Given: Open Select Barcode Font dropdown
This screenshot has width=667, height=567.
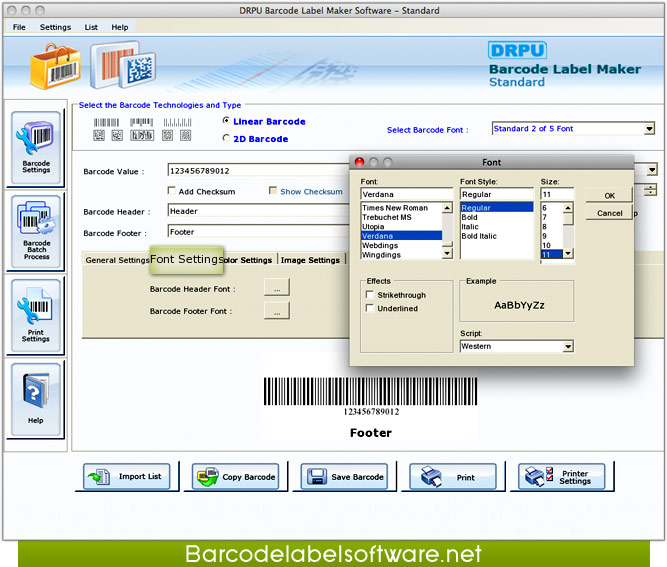Looking at the screenshot, I should coord(649,128).
